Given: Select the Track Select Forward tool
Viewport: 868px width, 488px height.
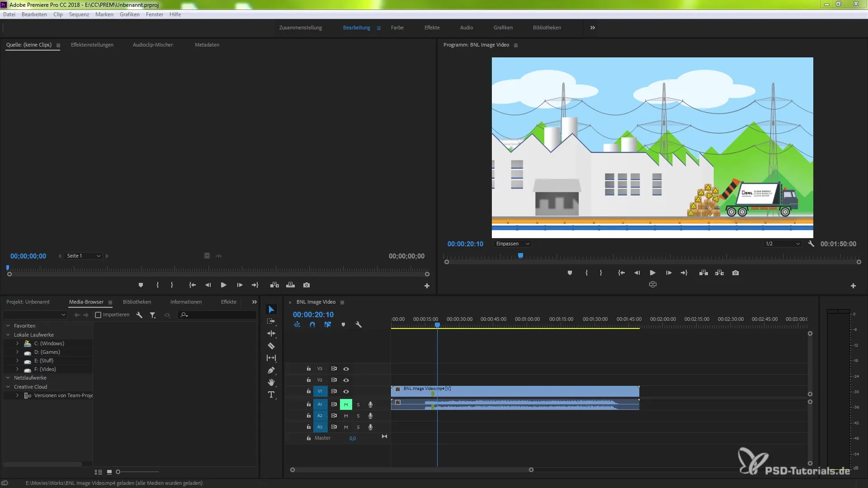Looking at the screenshot, I should click(x=271, y=321).
